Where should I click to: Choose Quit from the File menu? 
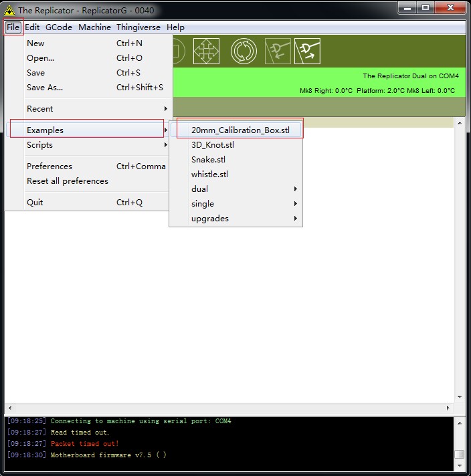click(88, 202)
